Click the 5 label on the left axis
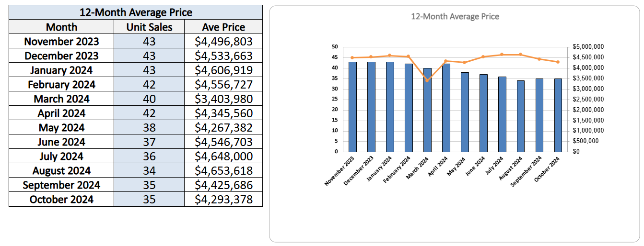This screenshot has width=644, height=246. coord(336,141)
